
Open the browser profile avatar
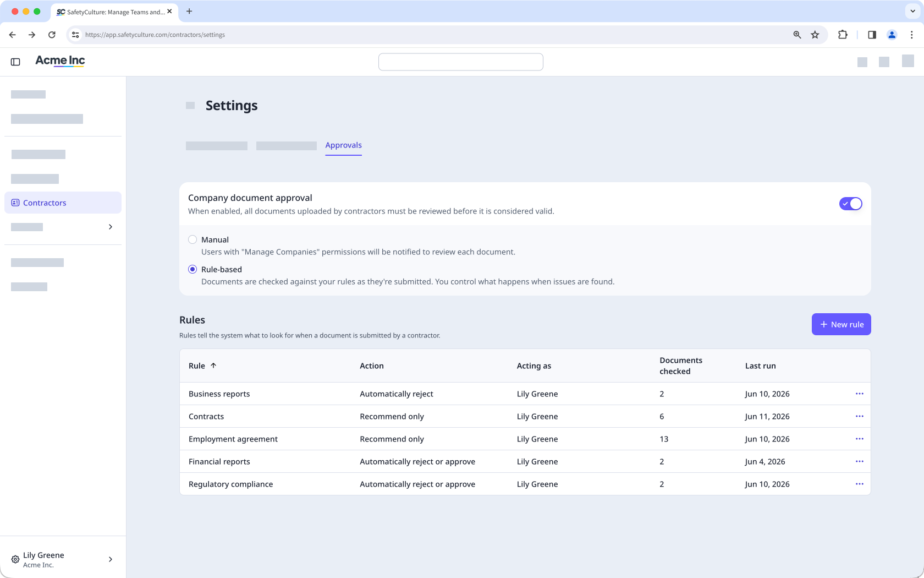click(x=892, y=35)
